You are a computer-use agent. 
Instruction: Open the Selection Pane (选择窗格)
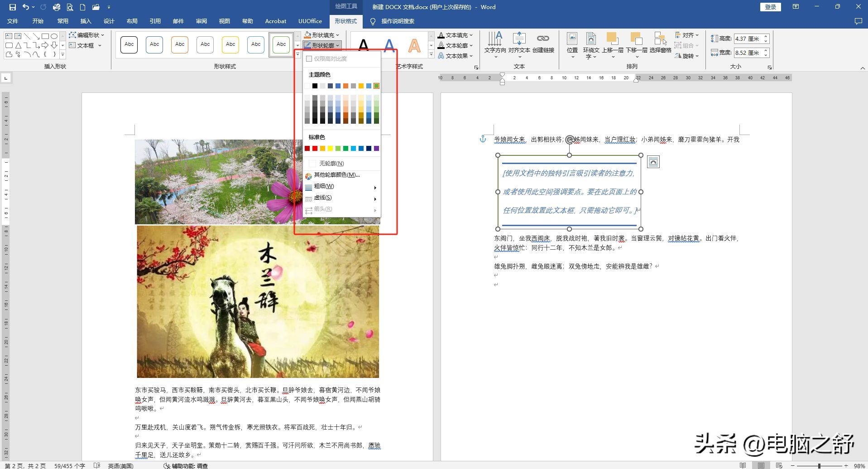(x=660, y=44)
